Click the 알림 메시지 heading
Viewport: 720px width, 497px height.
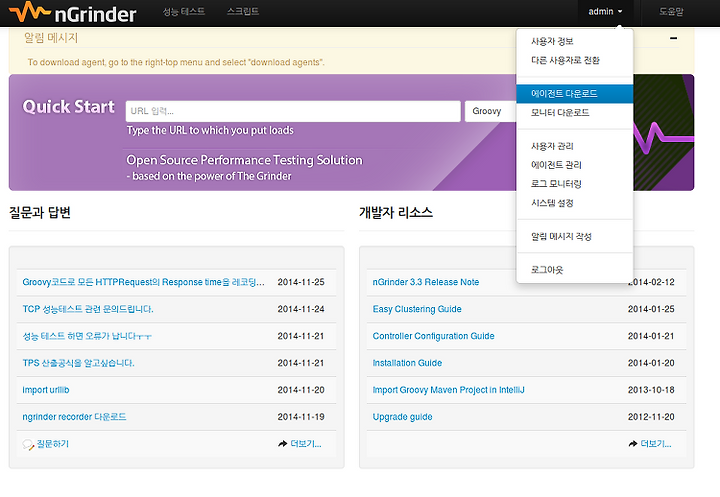[x=51, y=38]
